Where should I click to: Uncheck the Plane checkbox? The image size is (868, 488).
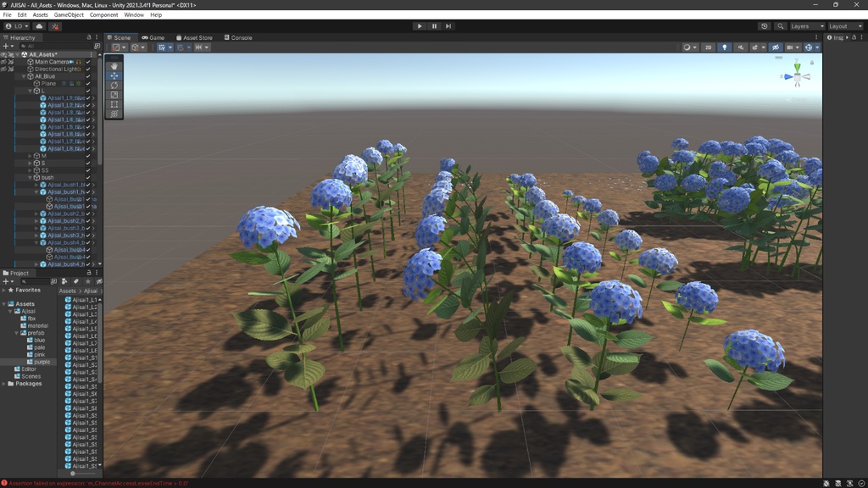pos(88,84)
